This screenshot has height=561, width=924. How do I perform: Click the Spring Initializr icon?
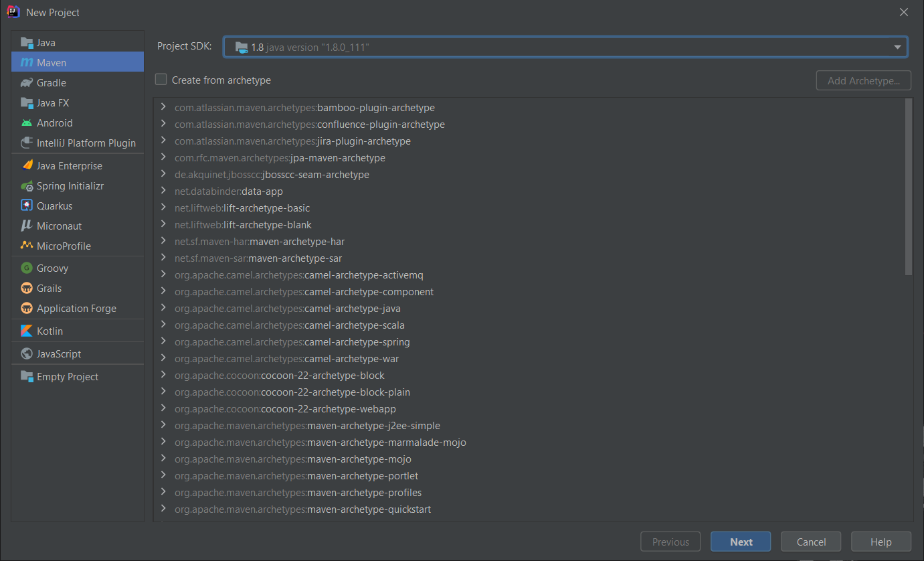[x=27, y=186]
